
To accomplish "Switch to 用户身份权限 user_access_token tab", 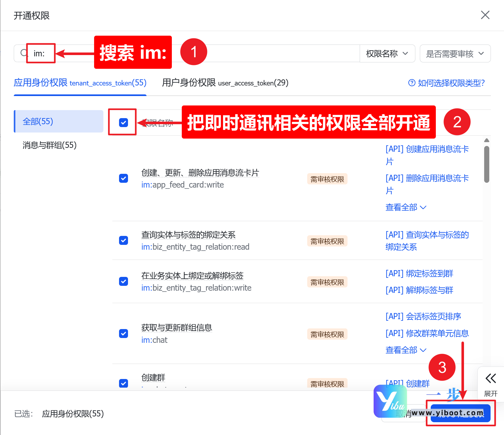I will click(x=225, y=83).
